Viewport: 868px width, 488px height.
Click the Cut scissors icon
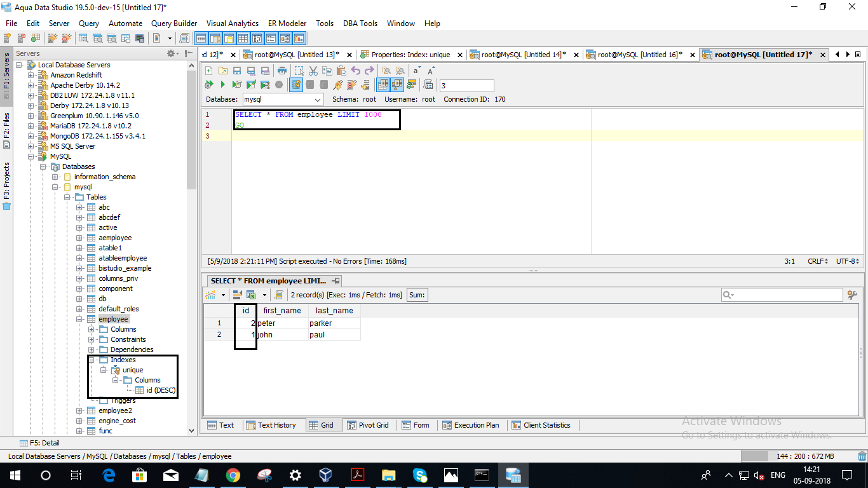(x=313, y=71)
